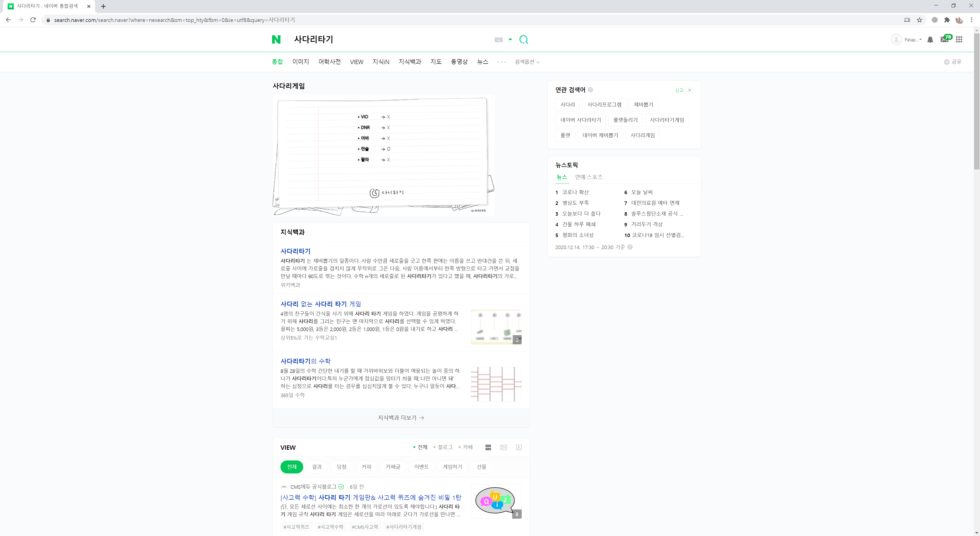
Task: Open the on-screen keyboard icon in search box
Action: point(498,40)
